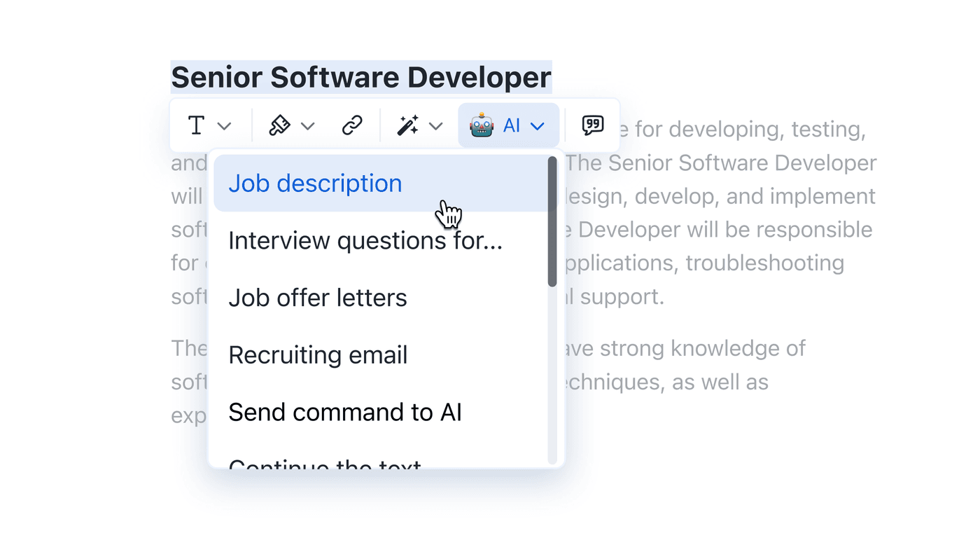Click the robot AI icon

pos(482,125)
